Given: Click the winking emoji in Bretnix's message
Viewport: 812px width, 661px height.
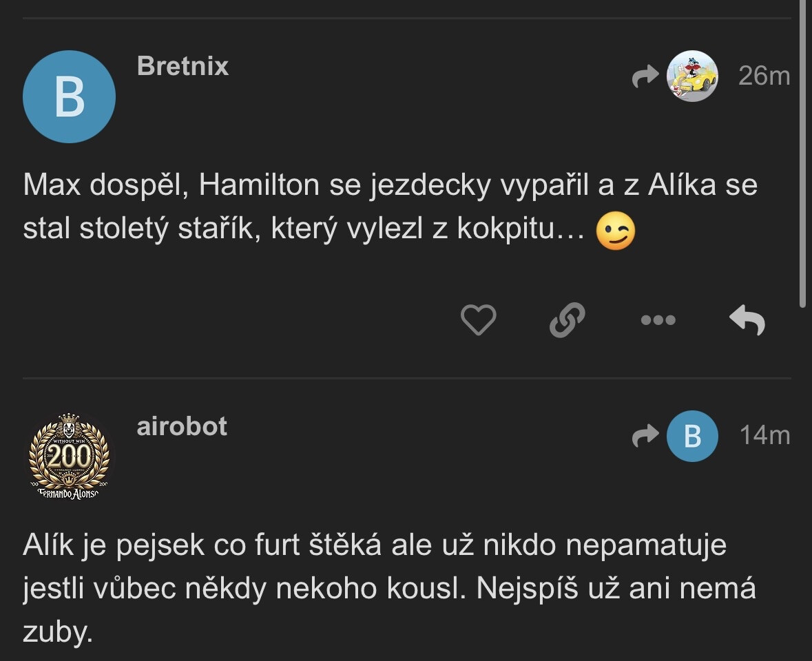Looking at the screenshot, I should pos(615,231).
